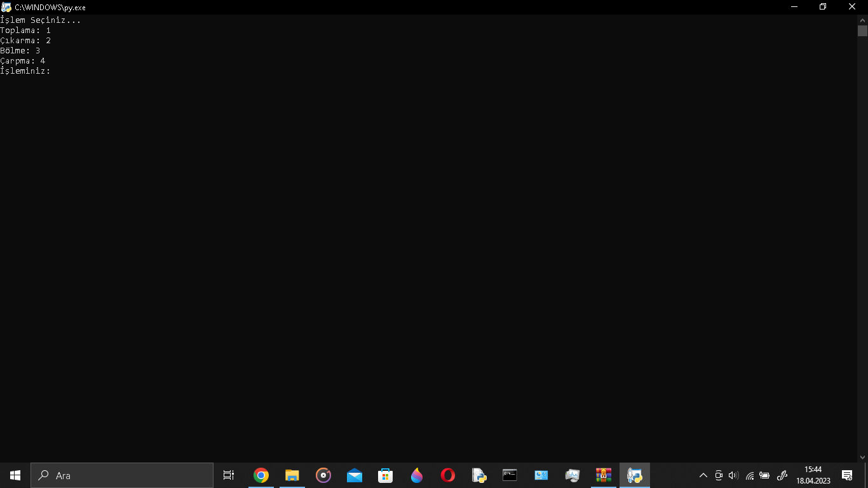868x488 pixels.
Task: Click the active Python launcher taskbar icon
Action: [634, 475]
